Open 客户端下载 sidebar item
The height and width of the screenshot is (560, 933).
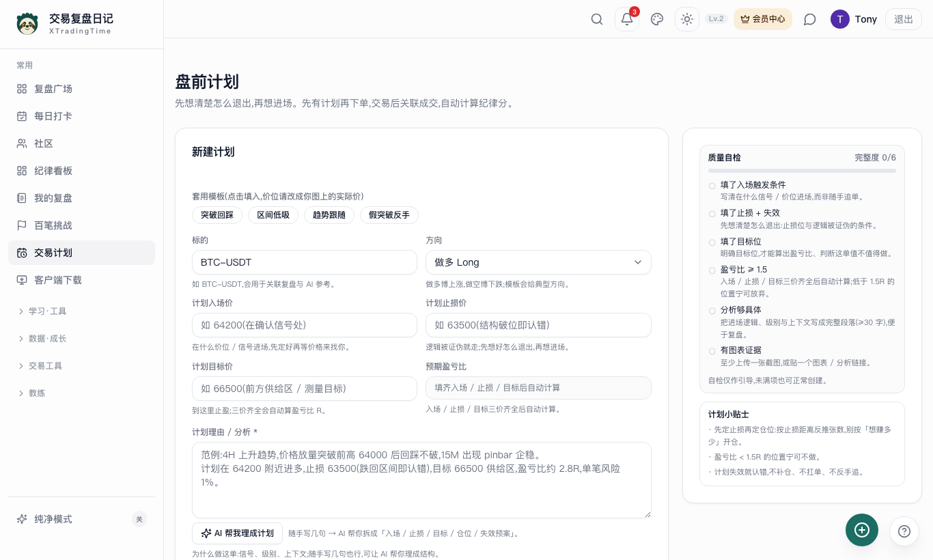(x=81, y=280)
